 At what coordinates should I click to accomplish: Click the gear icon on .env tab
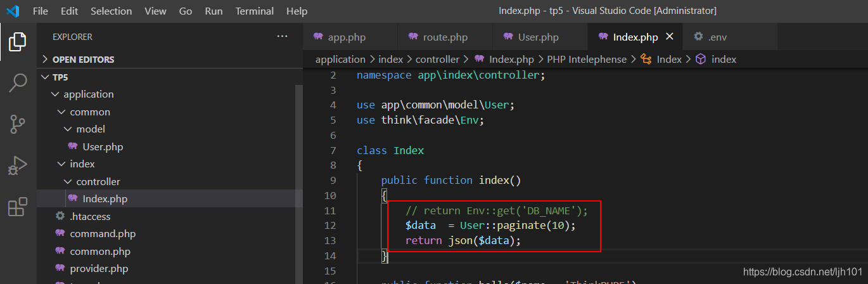(698, 37)
